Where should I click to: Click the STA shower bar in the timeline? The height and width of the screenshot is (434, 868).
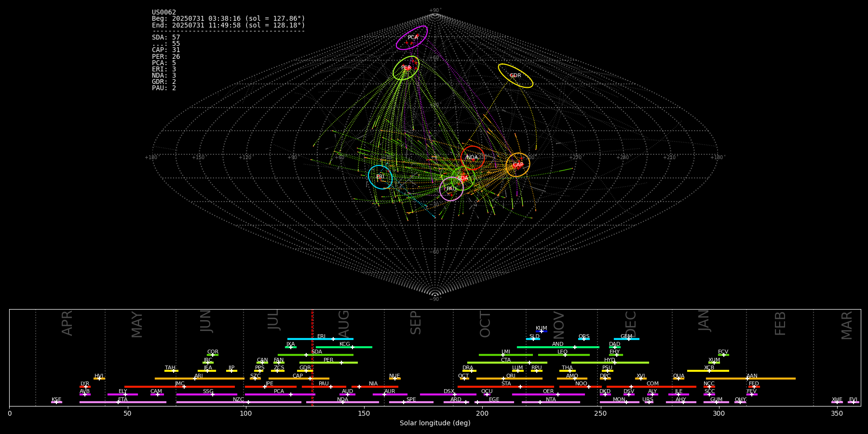click(506, 387)
